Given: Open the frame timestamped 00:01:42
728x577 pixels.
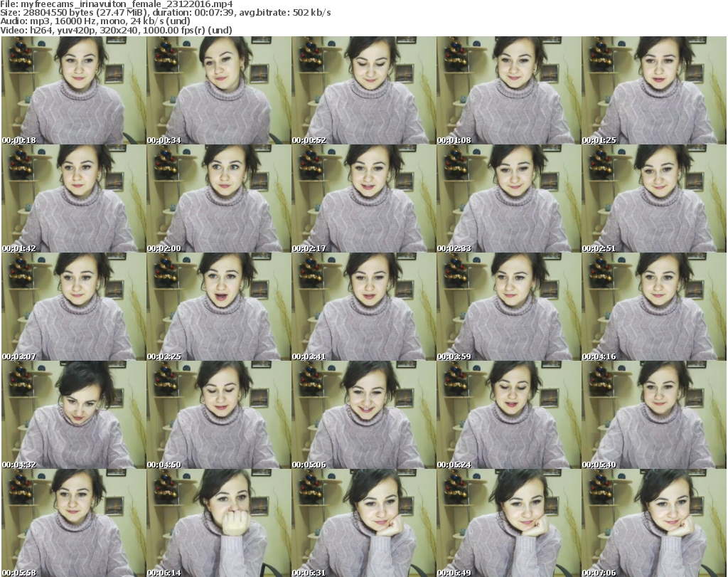Looking at the screenshot, I should [x=73, y=198].
